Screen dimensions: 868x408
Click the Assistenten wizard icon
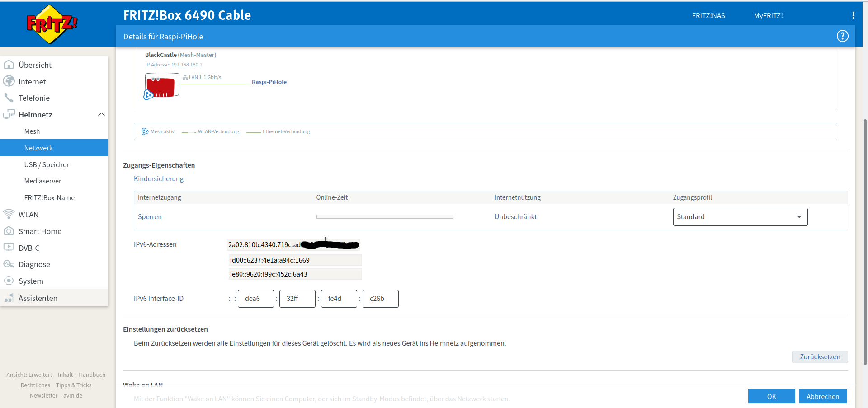(x=9, y=298)
